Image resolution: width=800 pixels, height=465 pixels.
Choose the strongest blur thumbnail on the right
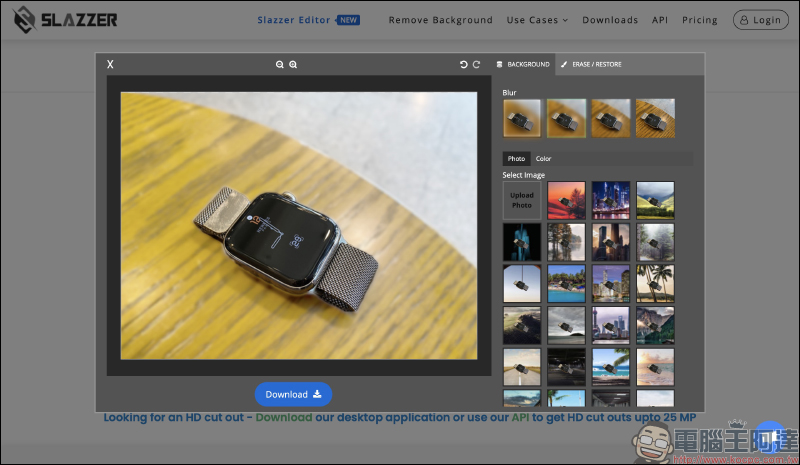(x=655, y=117)
